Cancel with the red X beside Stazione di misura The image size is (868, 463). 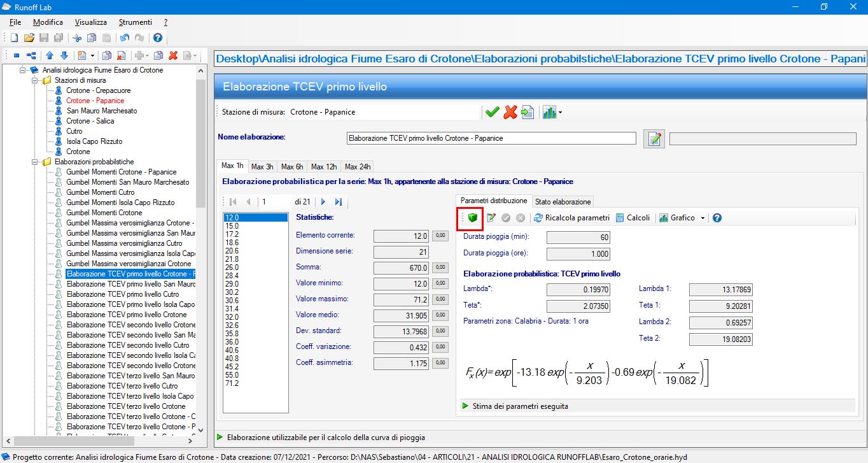[510, 112]
